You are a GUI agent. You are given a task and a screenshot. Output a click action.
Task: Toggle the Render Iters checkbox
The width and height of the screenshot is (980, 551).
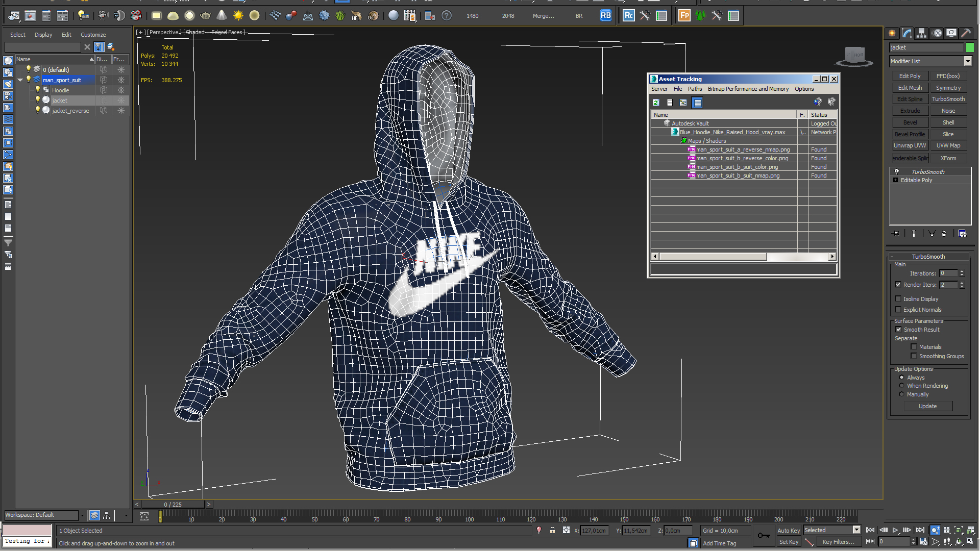[x=898, y=285]
